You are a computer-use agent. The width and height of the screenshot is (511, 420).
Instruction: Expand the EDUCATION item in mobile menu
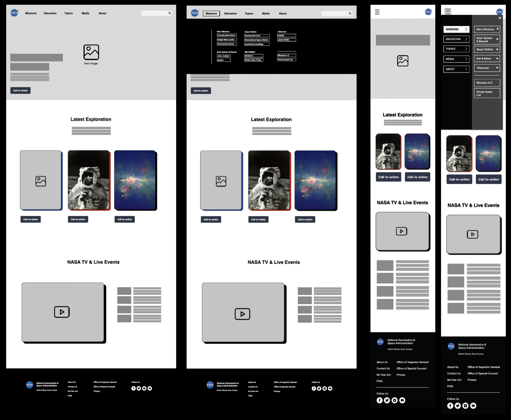pos(466,39)
